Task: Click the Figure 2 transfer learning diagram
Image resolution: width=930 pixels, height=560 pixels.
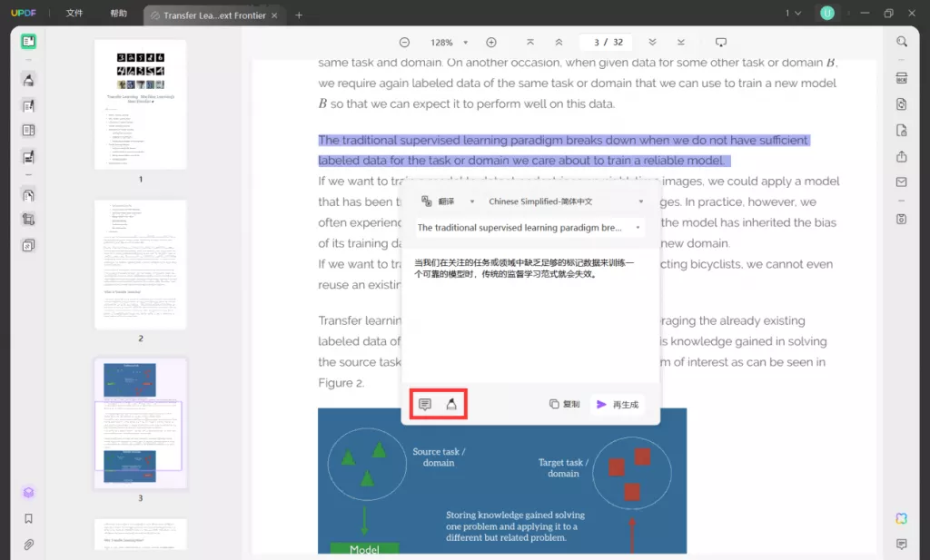Action: (x=502, y=481)
